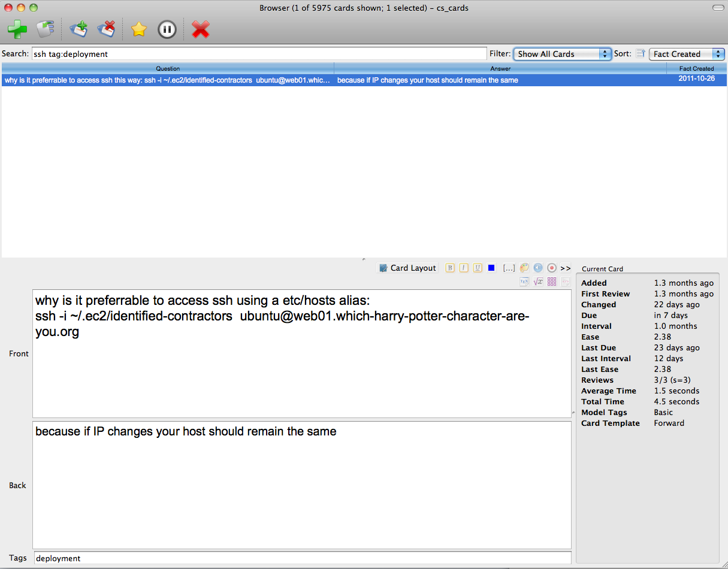Suspend the card using the pause icon
728x569 pixels.
point(167,29)
